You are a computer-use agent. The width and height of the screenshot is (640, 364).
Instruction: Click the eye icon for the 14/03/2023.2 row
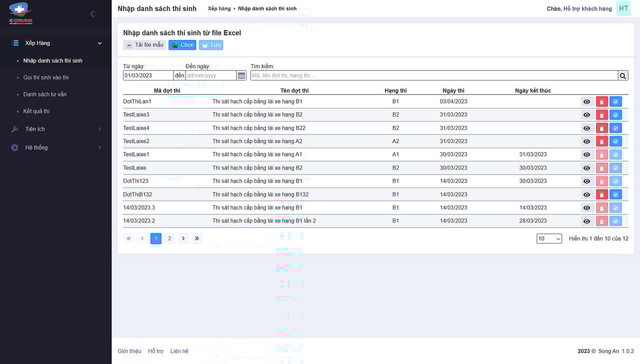click(587, 221)
